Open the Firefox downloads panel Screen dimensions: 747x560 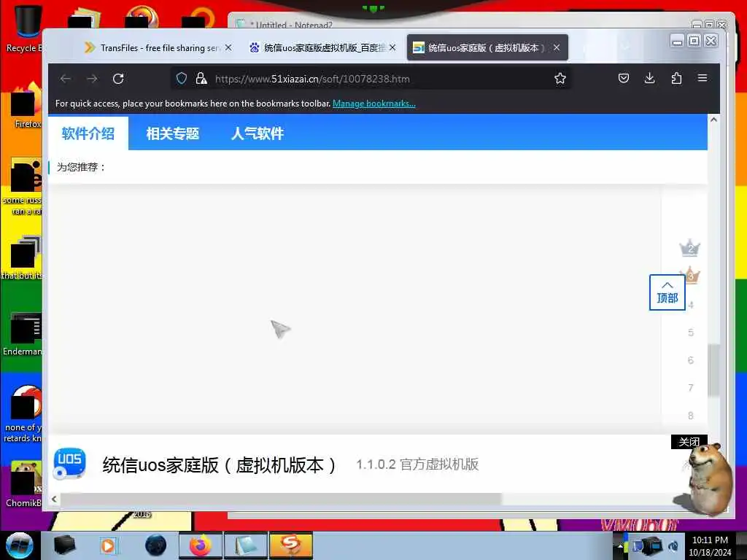[x=649, y=78]
